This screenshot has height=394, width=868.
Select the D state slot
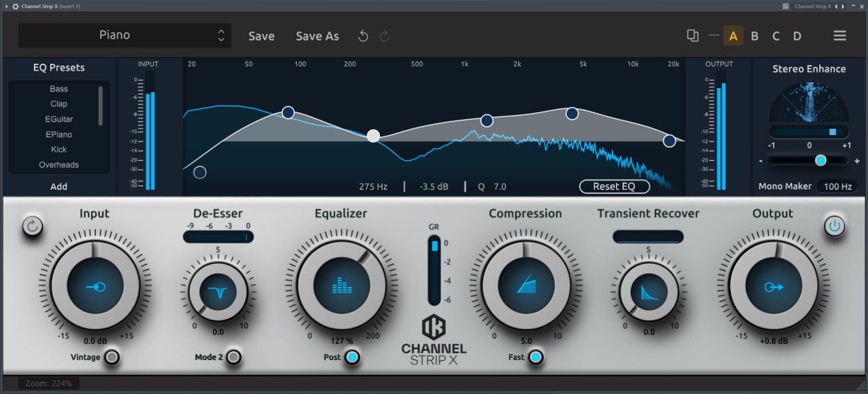pos(797,36)
